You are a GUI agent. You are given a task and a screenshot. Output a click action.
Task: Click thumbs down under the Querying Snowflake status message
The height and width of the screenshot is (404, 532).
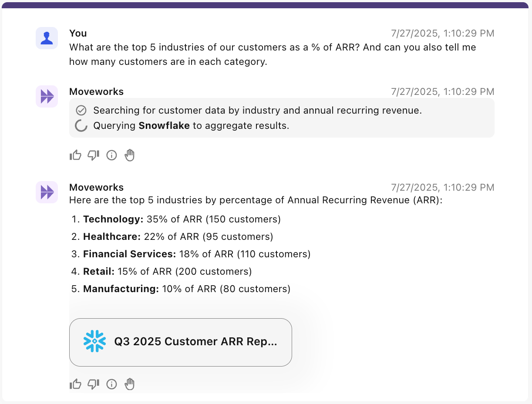coord(94,155)
